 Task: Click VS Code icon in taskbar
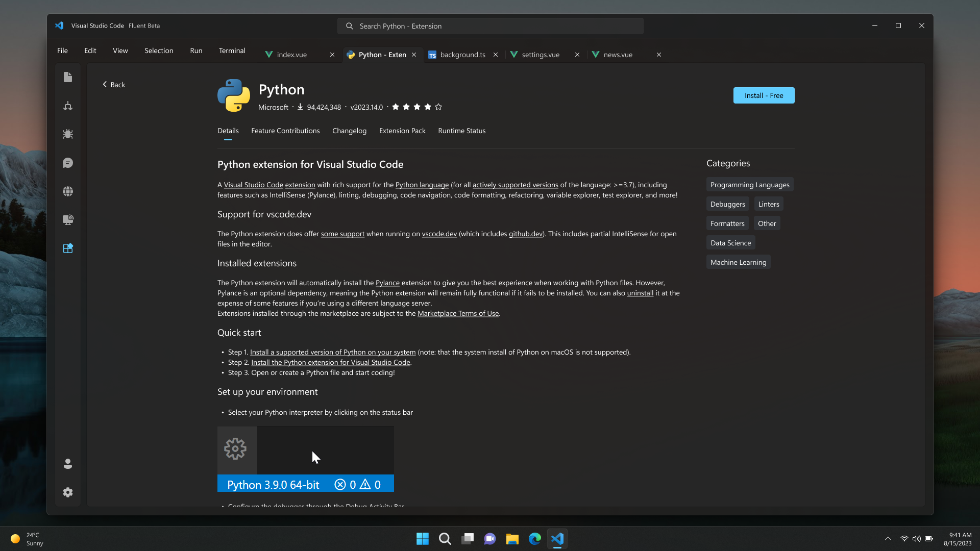point(557,539)
